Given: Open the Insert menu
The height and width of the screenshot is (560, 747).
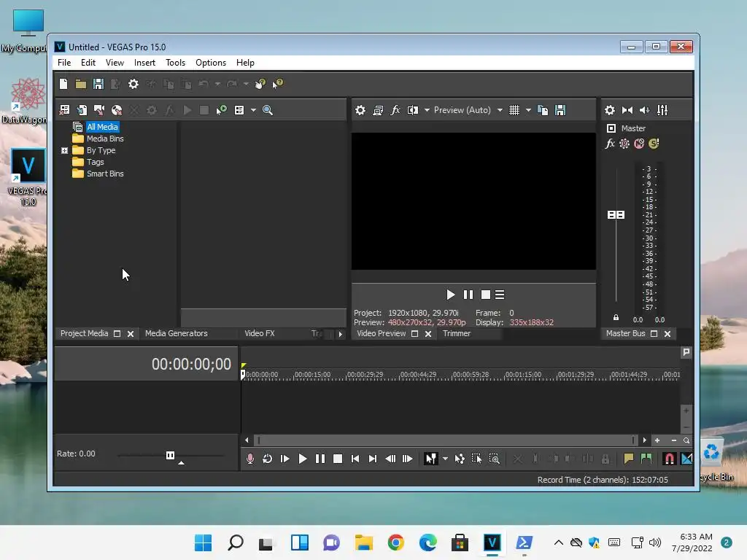Looking at the screenshot, I should (144, 63).
